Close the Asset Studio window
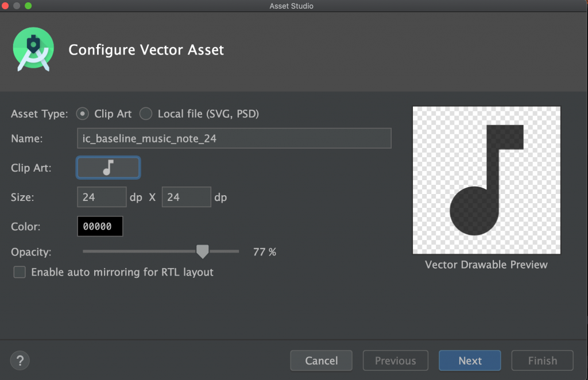 click(6, 6)
